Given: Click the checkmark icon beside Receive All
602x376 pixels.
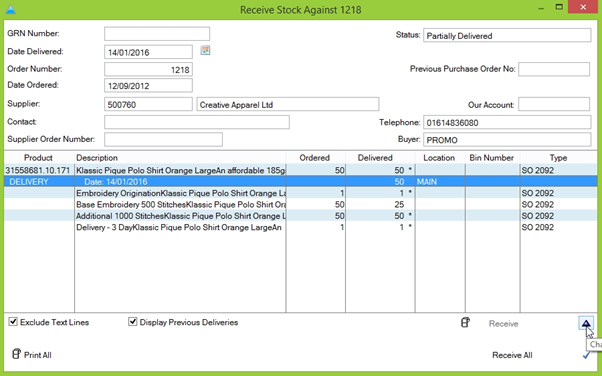Looking at the screenshot, I should [586, 355].
